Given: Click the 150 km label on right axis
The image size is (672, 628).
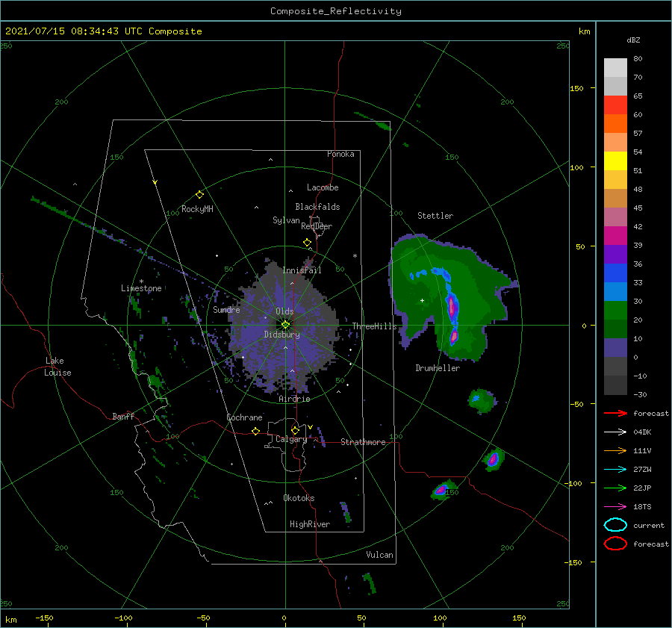Looking at the screenshot, I should (576, 88).
